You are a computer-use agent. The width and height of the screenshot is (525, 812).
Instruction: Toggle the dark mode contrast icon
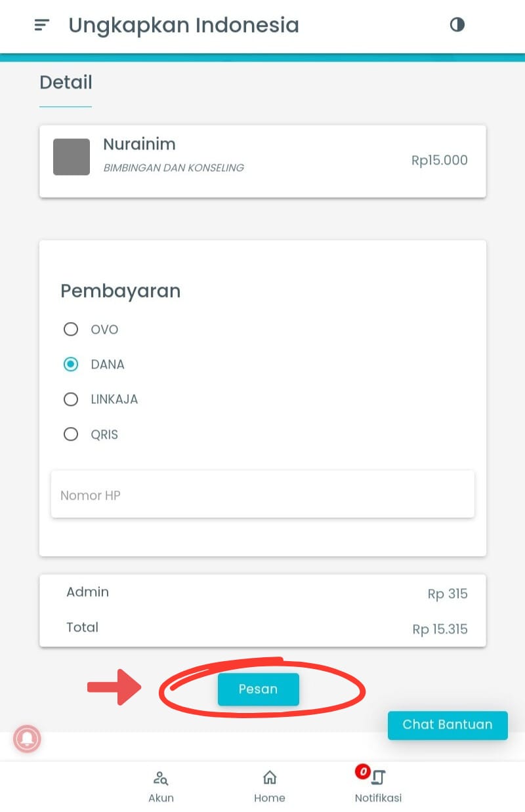coord(457,25)
